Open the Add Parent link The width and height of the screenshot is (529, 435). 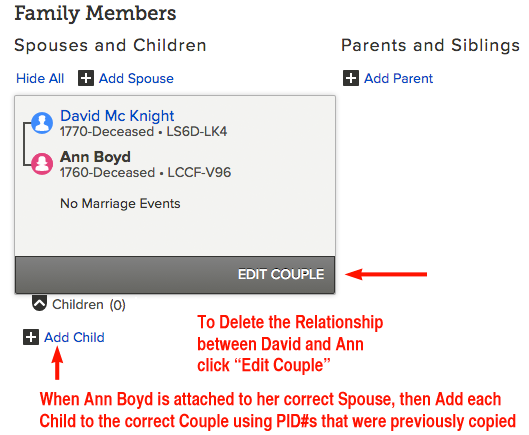pos(398,79)
